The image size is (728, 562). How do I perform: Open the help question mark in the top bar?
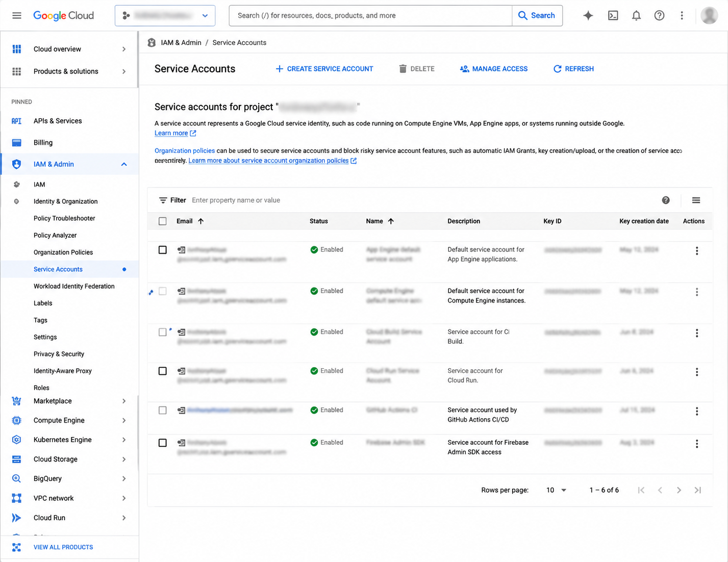tap(659, 15)
